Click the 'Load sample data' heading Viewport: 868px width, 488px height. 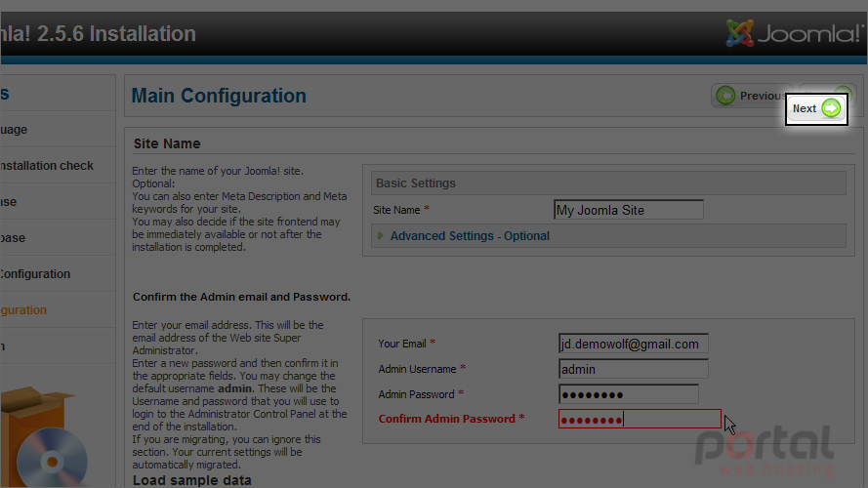tap(191, 480)
